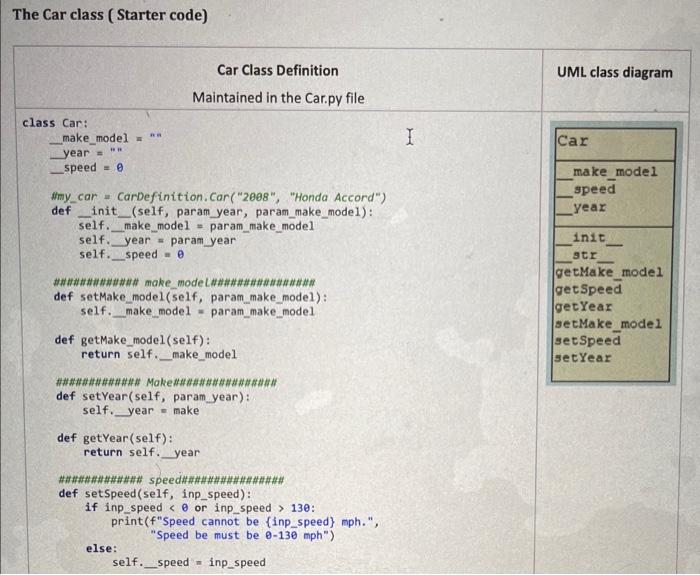Screen dimensions: 700x575
Task: Click the 'if inp_speed < 0 or inp_speed > 130:' line
Action: pyautogui.click(x=200, y=508)
